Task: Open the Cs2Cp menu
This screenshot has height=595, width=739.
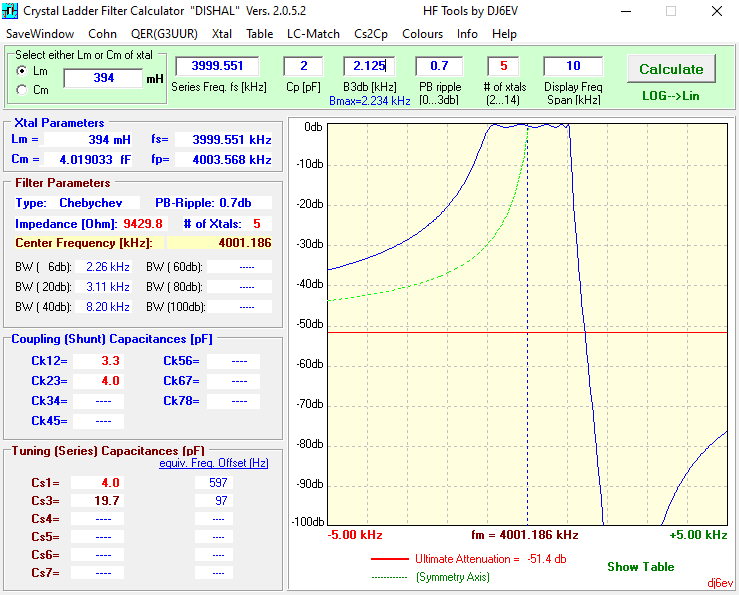Action: coord(371,34)
